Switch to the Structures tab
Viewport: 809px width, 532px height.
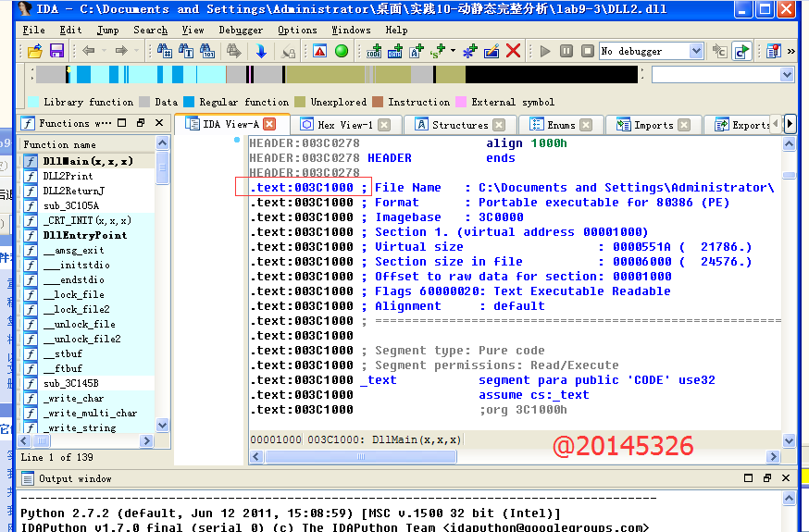[x=459, y=125]
